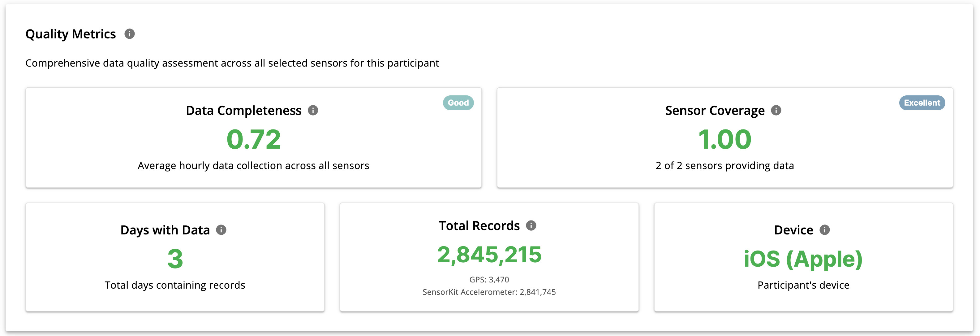980x336 pixels.
Task: Click the Sensor Coverage card title
Action: (715, 111)
